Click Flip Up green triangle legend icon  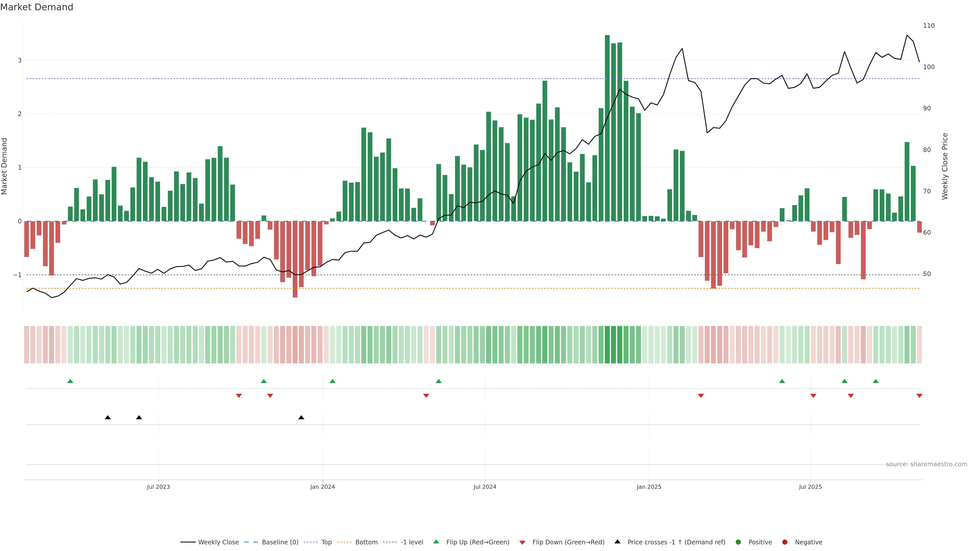click(436, 542)
